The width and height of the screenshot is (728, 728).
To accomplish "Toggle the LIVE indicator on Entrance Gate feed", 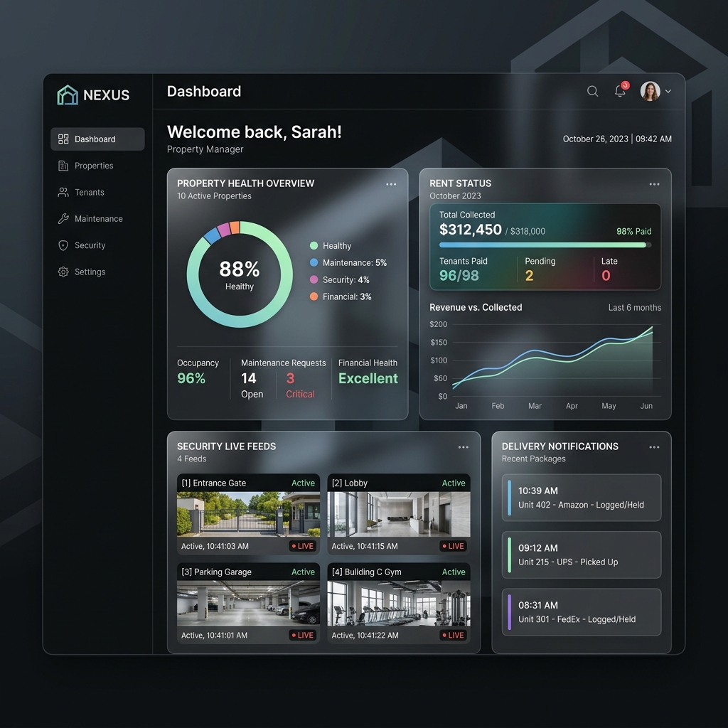I will (x=302, y=546).
